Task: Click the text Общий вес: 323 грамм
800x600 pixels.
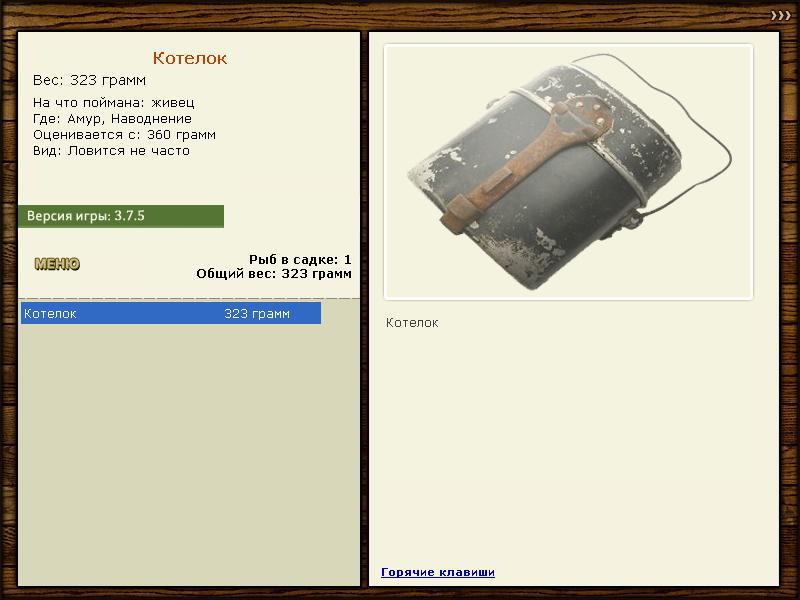Action: (274, 274)
